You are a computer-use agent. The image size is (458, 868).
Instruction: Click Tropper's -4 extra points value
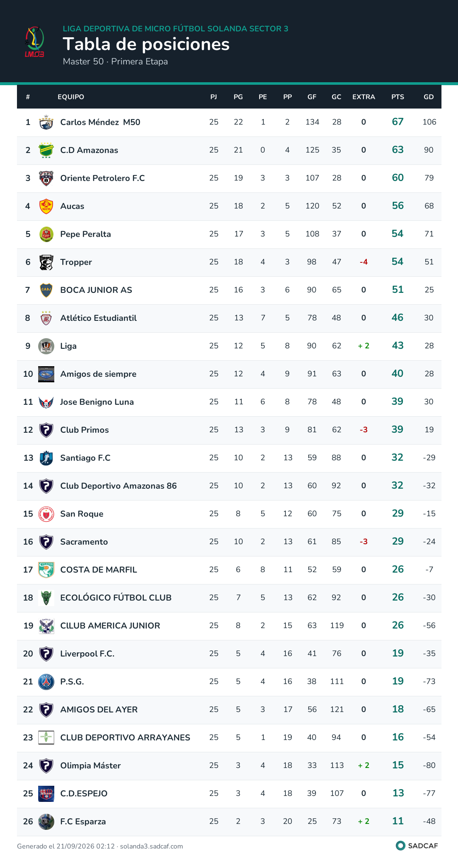364,262
